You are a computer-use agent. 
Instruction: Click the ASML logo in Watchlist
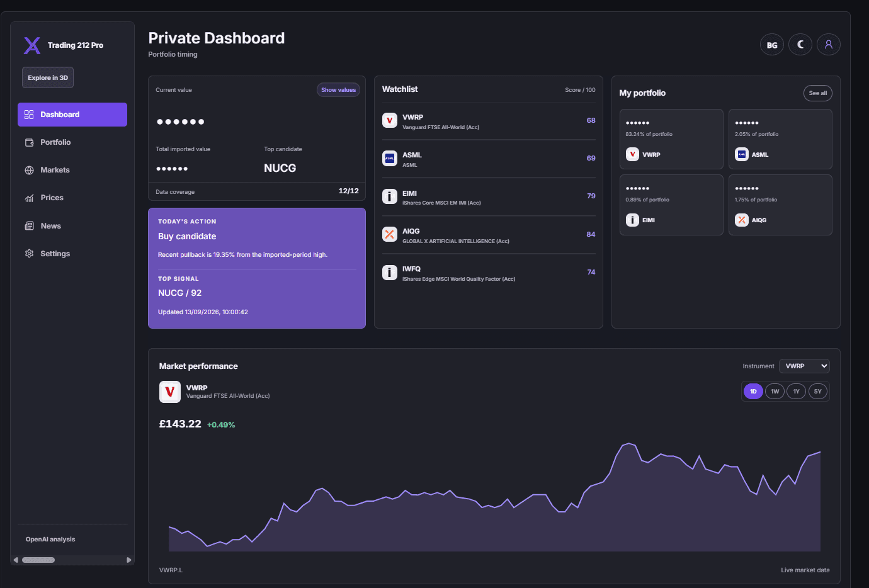click(390, 158)
